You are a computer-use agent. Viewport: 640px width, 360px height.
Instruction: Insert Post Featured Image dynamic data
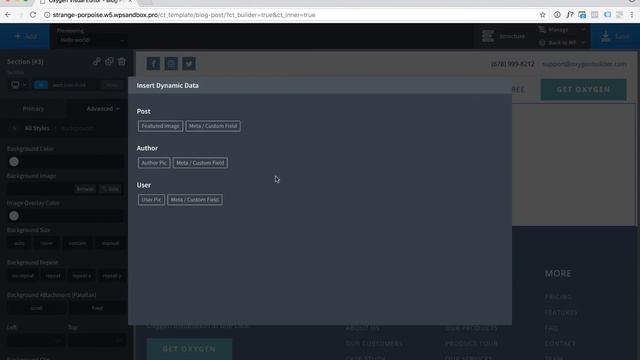click(160, 126)
